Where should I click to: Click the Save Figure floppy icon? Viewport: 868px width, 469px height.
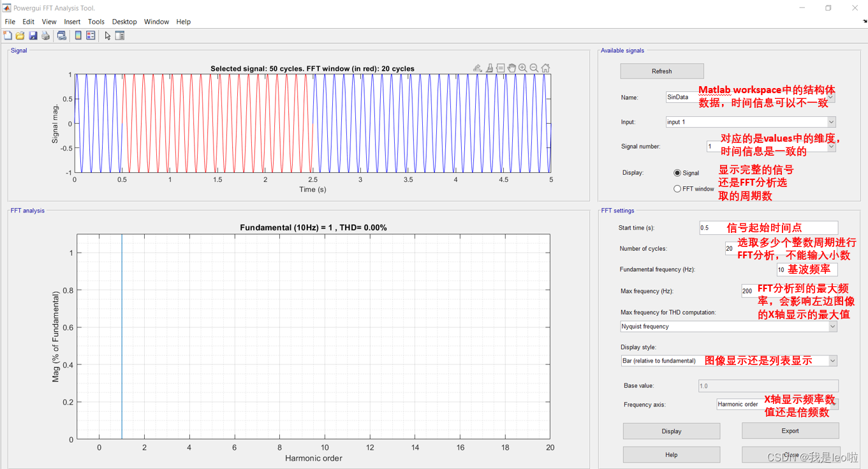point(33,36)
